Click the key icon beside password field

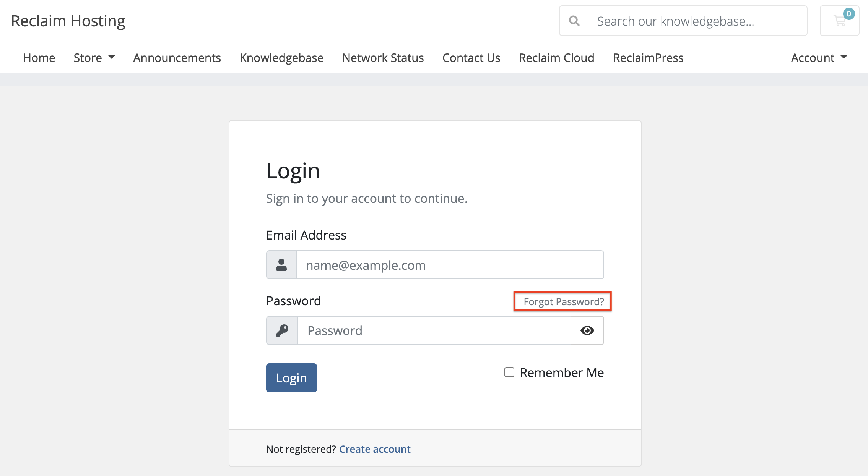click(x=282, y=330)
